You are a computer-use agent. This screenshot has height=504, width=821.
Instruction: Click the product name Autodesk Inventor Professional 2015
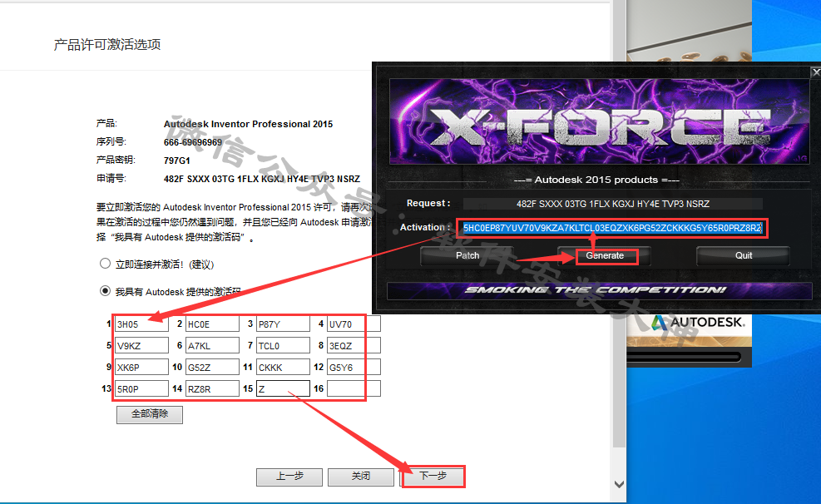click(248, 124)
